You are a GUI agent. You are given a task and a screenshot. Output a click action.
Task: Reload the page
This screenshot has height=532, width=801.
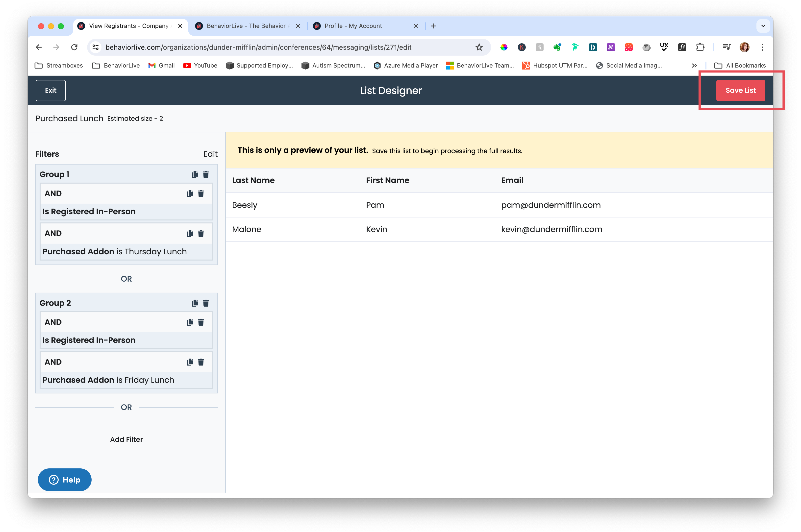(x=74, y=47)
